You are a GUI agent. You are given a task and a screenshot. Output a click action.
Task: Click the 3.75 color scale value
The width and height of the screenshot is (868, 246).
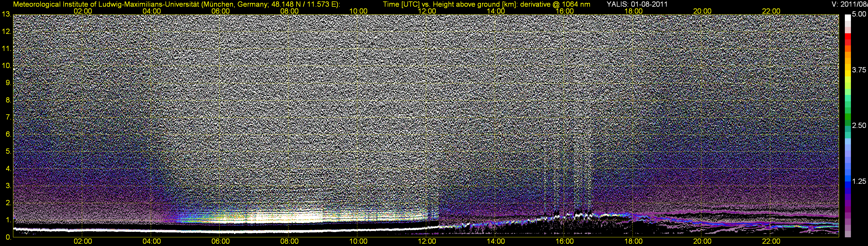pos(859,70)
